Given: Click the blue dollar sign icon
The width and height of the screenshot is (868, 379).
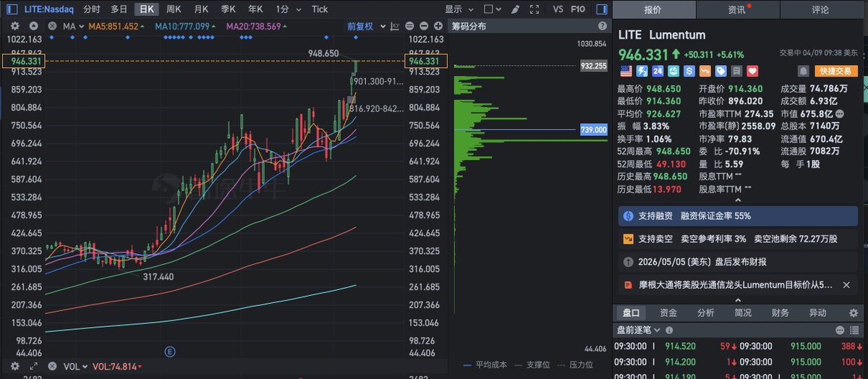Looking at the screenshot, I should [689, 71].
